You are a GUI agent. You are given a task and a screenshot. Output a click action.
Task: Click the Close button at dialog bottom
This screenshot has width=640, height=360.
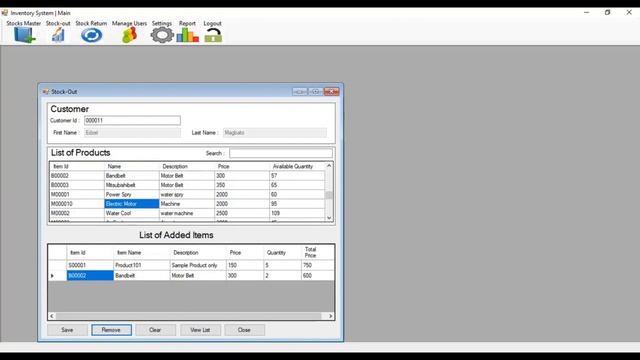click(x=244, y=330)
